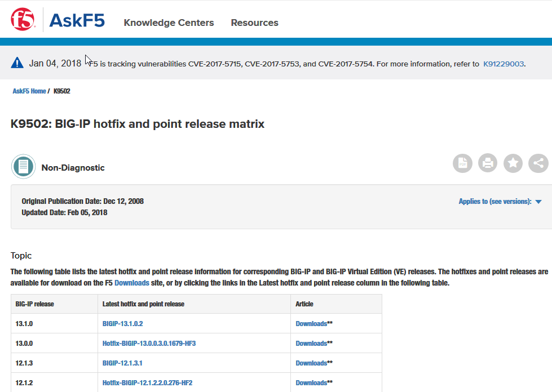This screenshot has width=552, height=392.
Task: Click the print article icon
Action: point(488,163)
